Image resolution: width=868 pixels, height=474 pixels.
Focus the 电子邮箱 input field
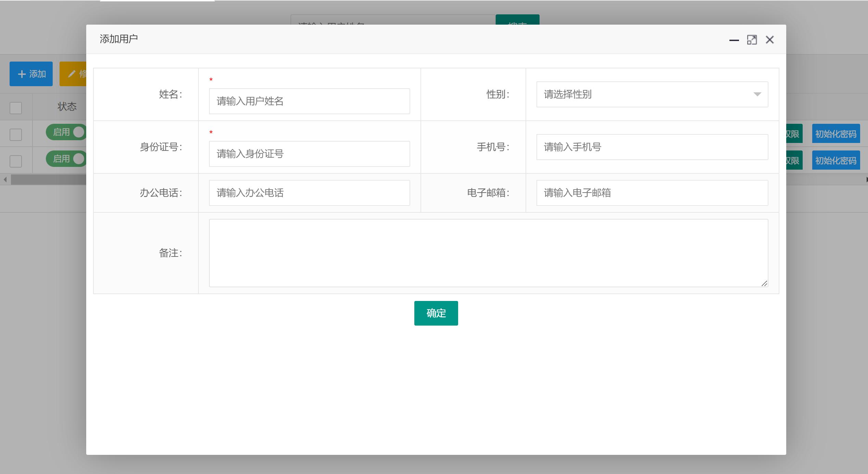coord(652,193)
